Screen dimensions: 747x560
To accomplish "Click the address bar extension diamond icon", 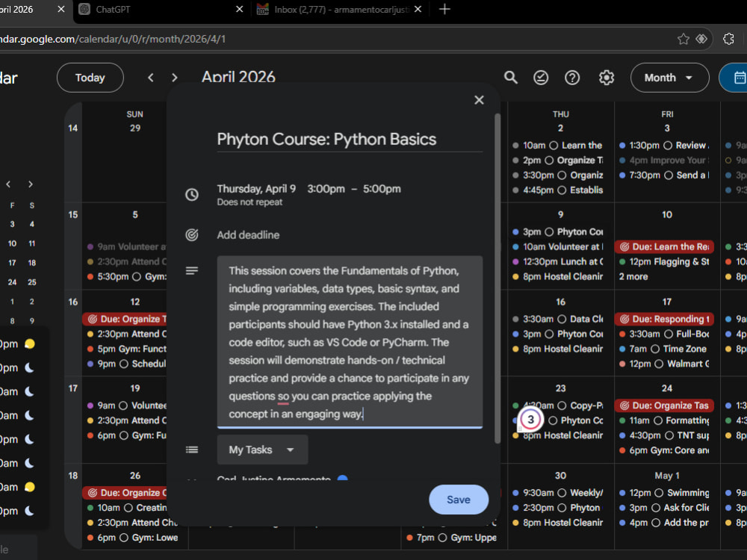I will (x=701, y=39).
